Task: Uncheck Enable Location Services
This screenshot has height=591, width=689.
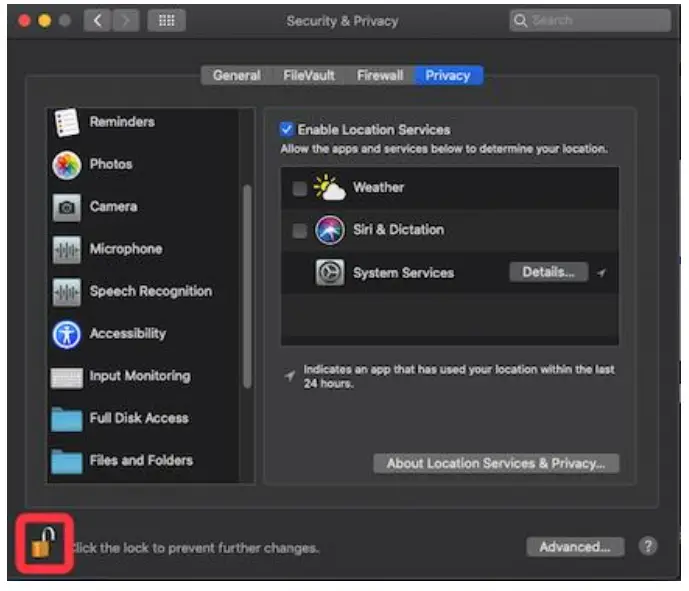Action: [x=286, y=129]
